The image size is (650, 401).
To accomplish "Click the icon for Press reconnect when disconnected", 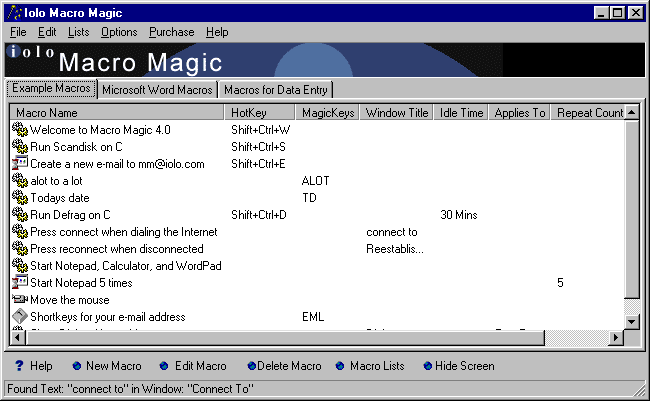I will [x=19, y=249].
